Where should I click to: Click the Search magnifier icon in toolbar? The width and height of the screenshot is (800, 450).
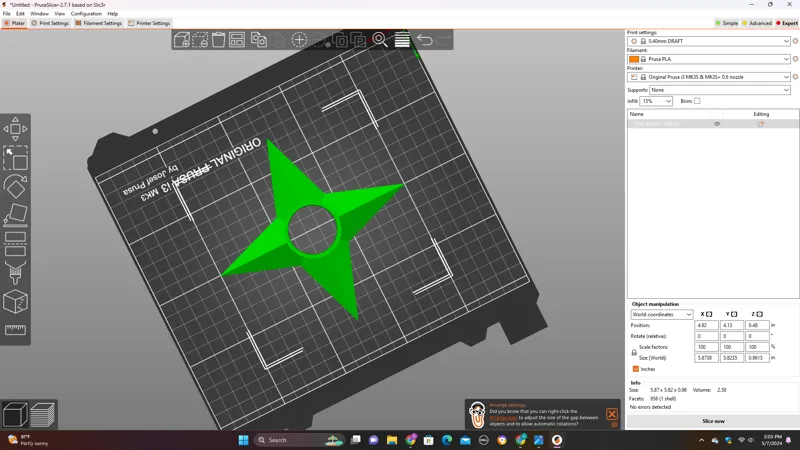(380, 40)
